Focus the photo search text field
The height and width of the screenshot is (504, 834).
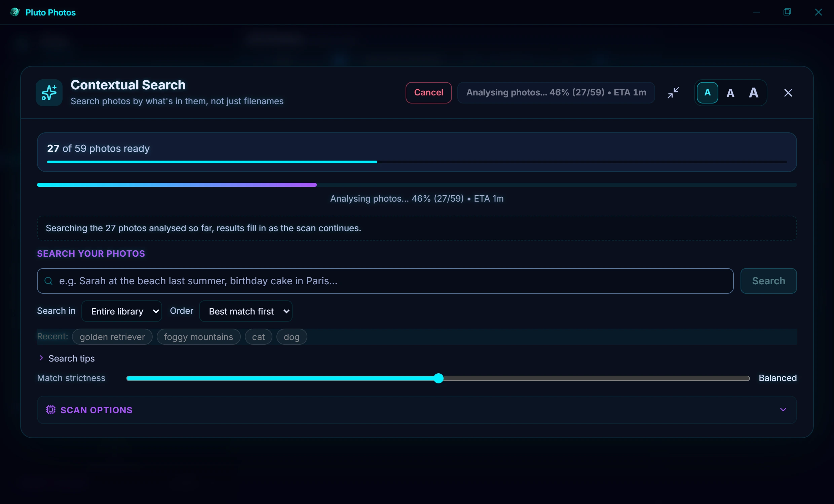point(385,281)
